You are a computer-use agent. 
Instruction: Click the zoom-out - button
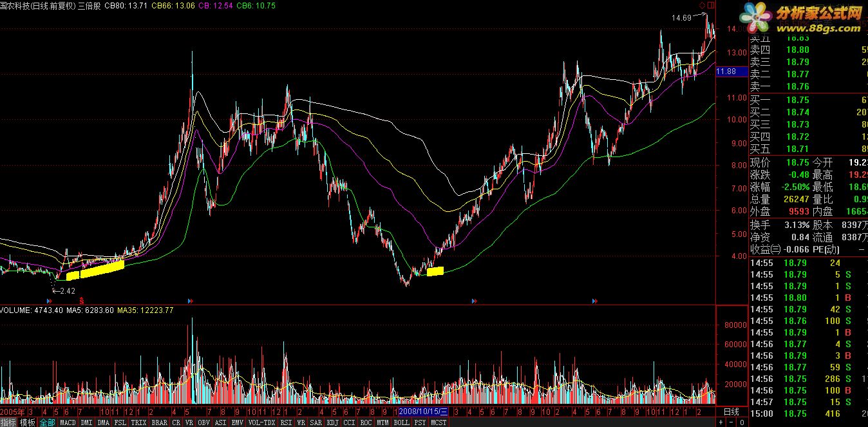(731, 422)
